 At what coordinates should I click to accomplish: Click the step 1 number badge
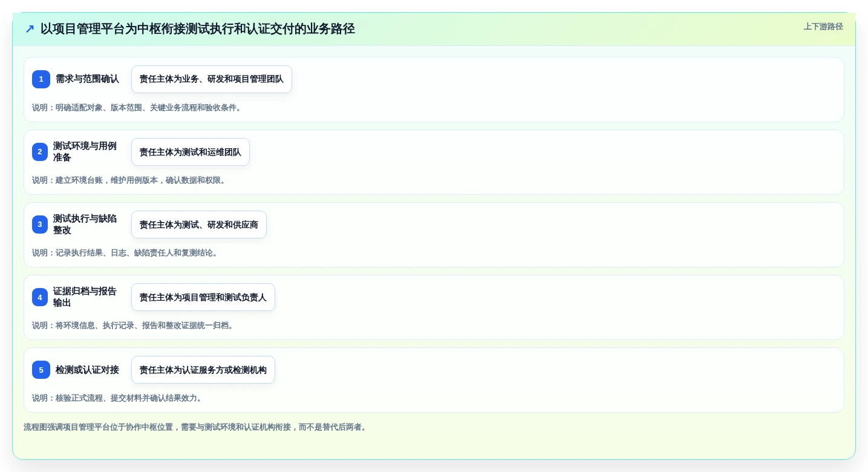coord(41,79)
